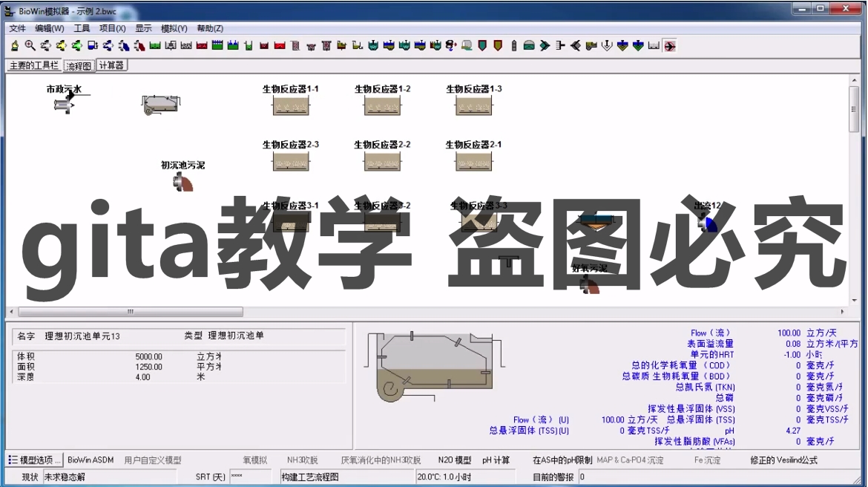
Task: Open the 模拟(Y) menu
Action: [x=174, y=28]
